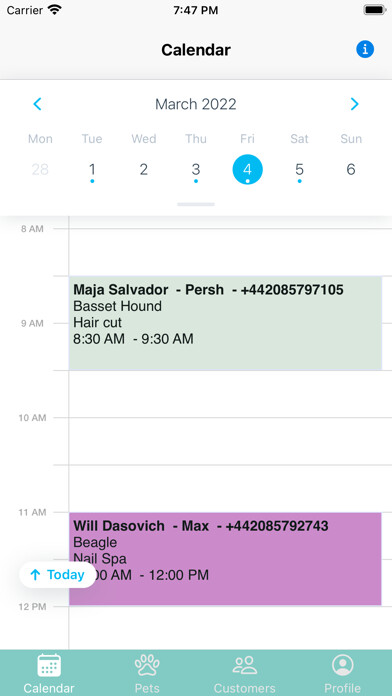Select Wednesday March 2

(x=144, y=170)
